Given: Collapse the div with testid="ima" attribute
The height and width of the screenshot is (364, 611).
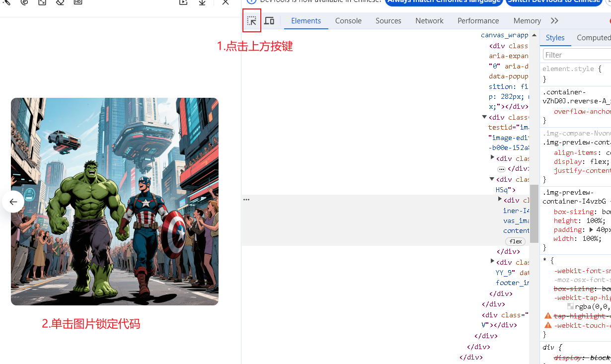Looking at the screenshot, I should click(484, 117).
